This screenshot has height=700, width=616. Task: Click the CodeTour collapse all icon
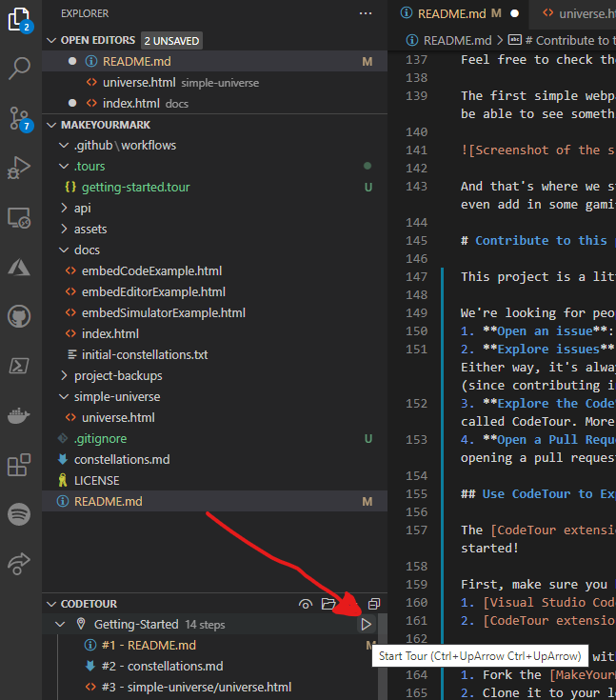click(374, 604)
